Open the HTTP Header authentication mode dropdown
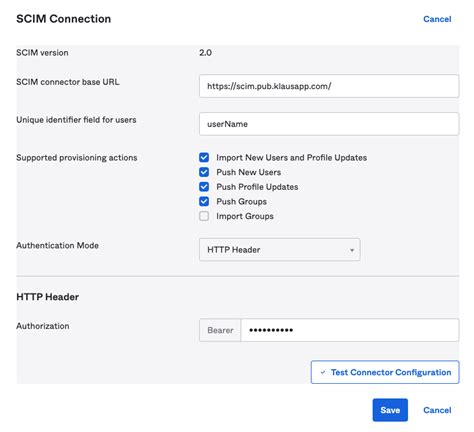Viewport: 474px width, 432px height. tap(279, 250)
